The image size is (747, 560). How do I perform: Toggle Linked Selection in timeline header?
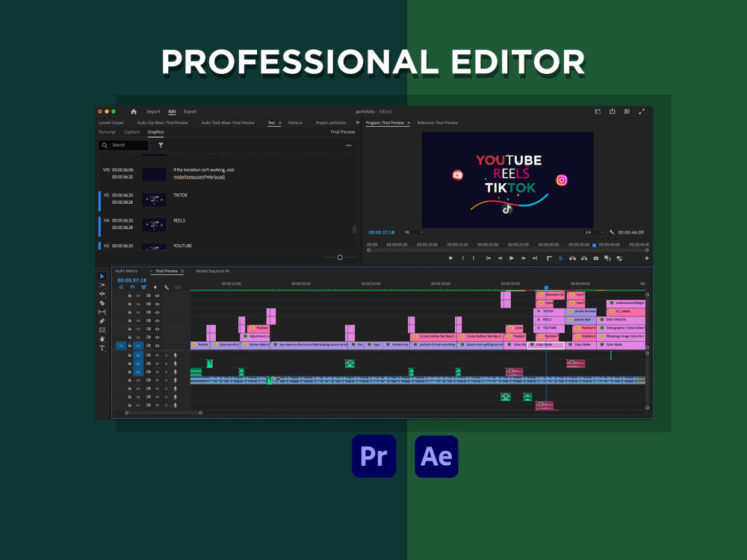pyautogui.click(x=143, y=287)
